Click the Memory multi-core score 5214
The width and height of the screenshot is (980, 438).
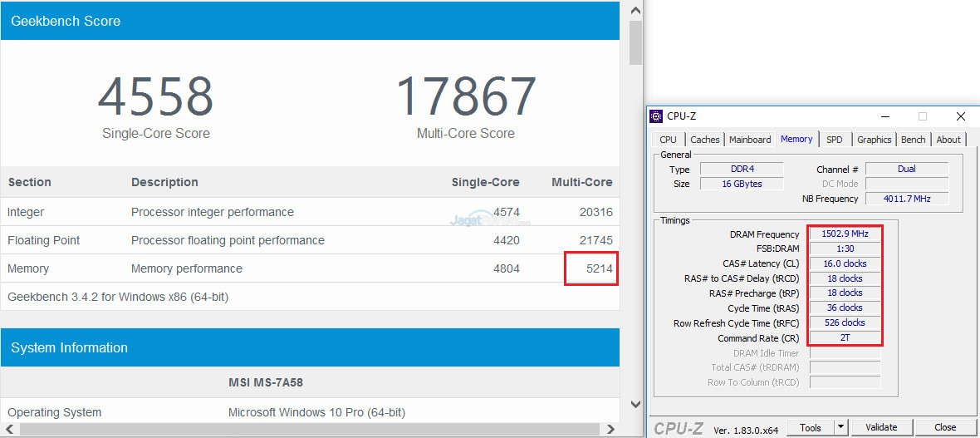click(x=600, y=269)
